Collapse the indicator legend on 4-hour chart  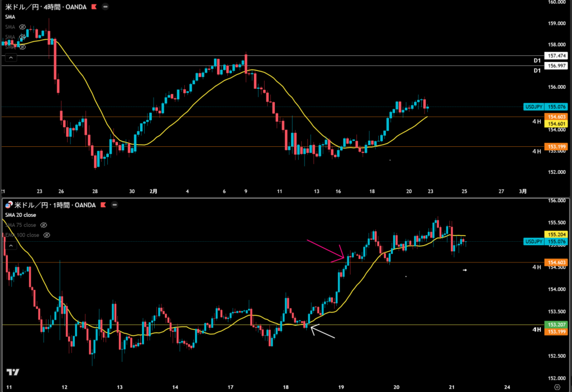click(11, 57)
